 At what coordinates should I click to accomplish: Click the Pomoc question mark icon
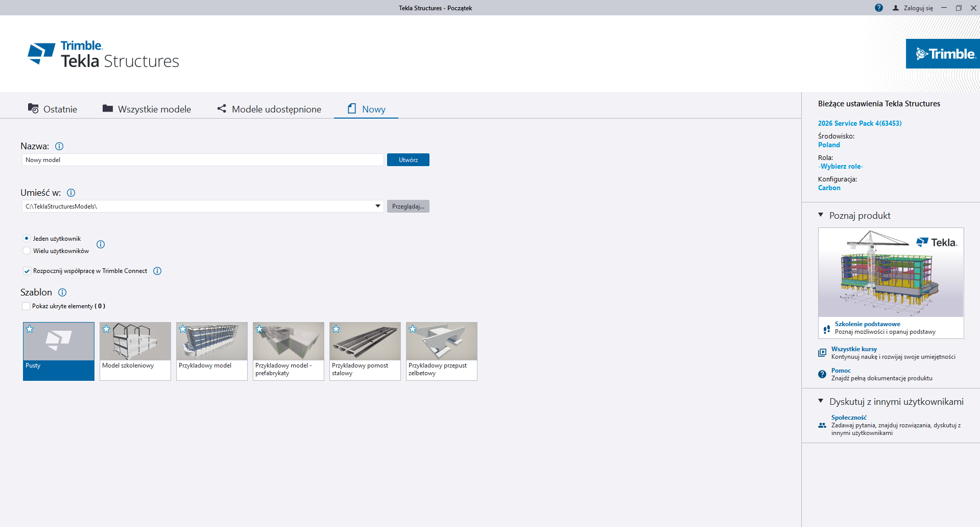click(822, 374)
